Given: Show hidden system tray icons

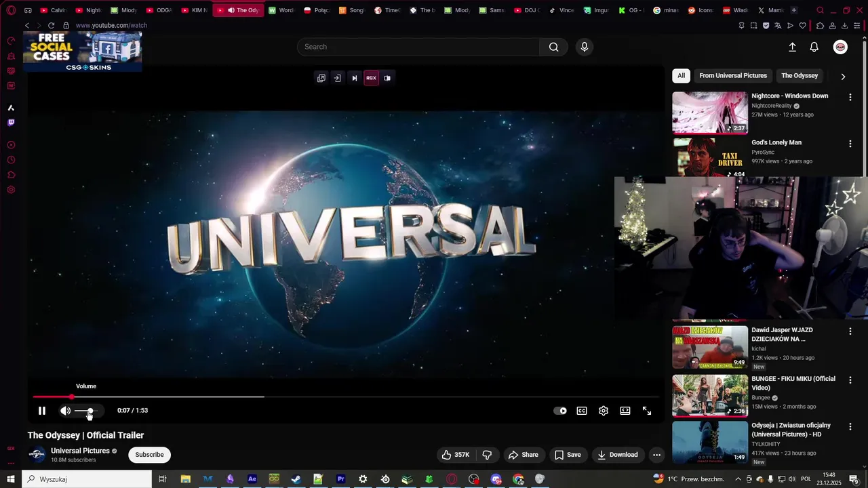Looking at the screenshot, I should click(738, 479).
